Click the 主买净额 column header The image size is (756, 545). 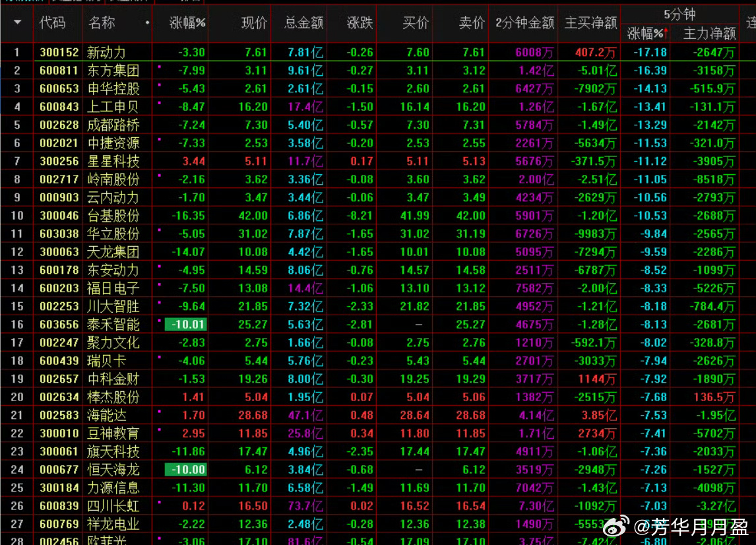[590, 23]
